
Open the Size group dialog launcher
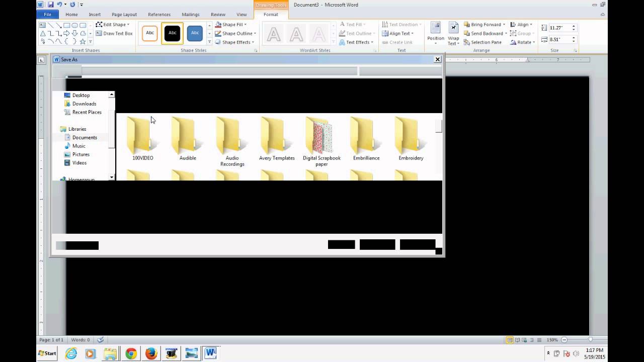tap(576, 50)
